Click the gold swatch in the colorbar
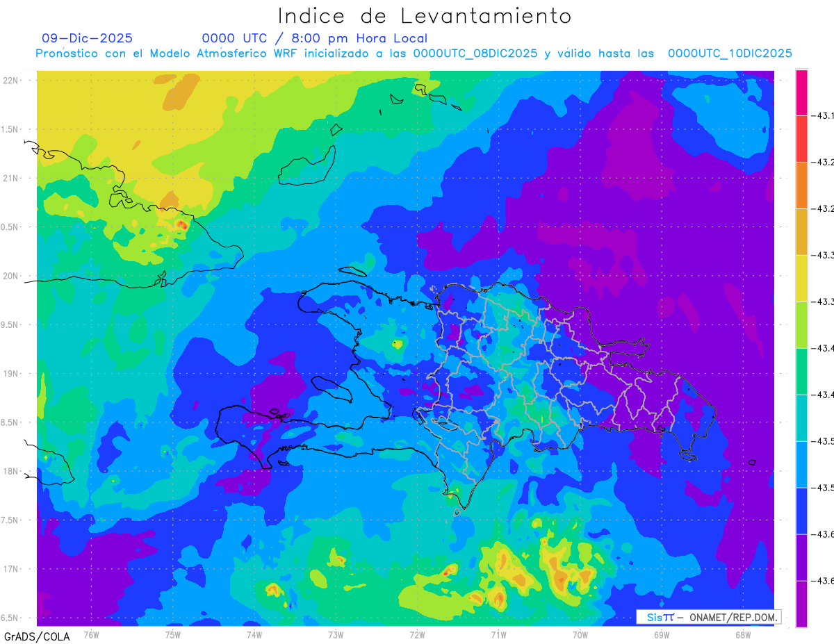The height and width of the screenshot is (644, 834). [801, 232]
